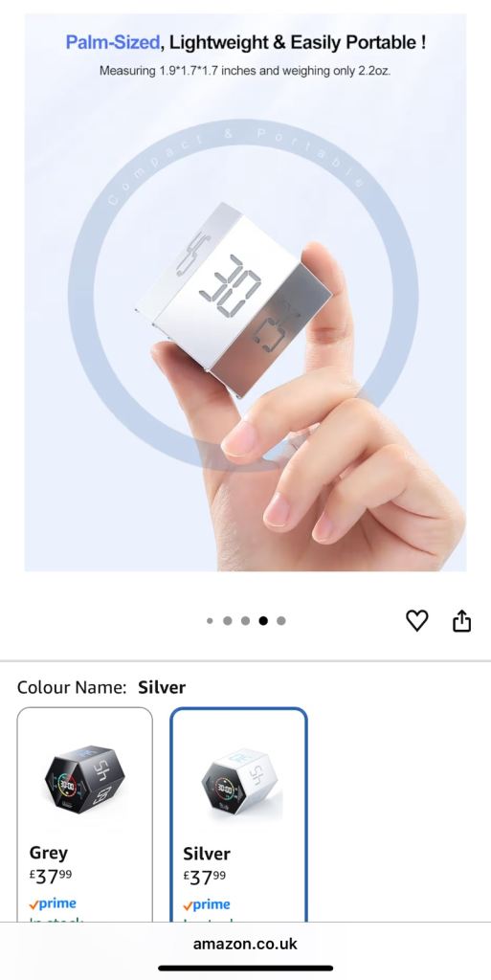Go to the second image carousel dot
The height and width of the screenshot is (980, 491).
click(228, 620)
